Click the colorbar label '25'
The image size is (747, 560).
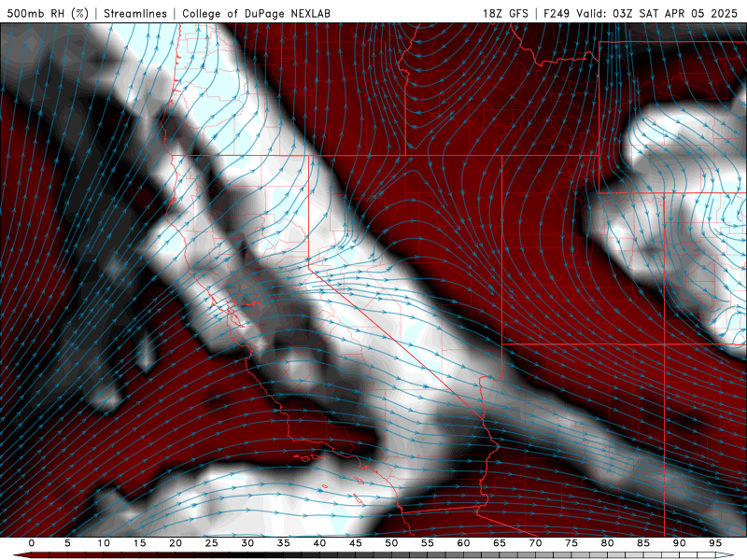point(212,543)
